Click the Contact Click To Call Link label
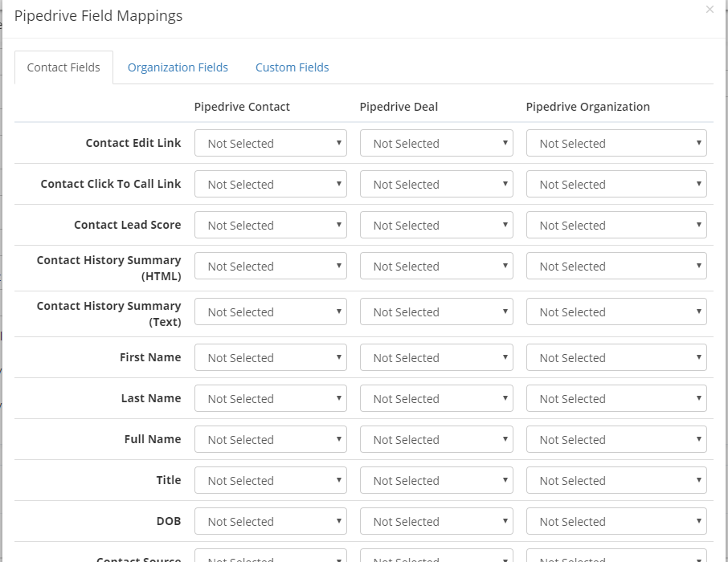Screen dimensions: 728x562 point(111,184)
